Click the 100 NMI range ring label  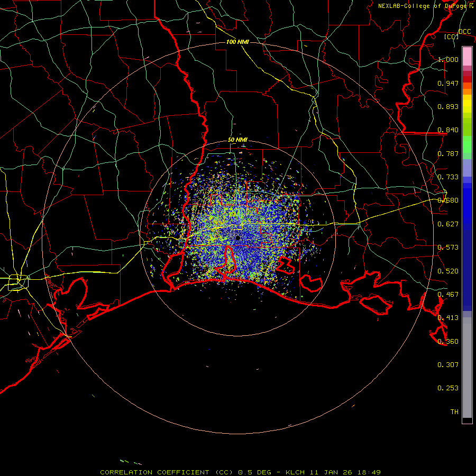(x=237, y=42)
